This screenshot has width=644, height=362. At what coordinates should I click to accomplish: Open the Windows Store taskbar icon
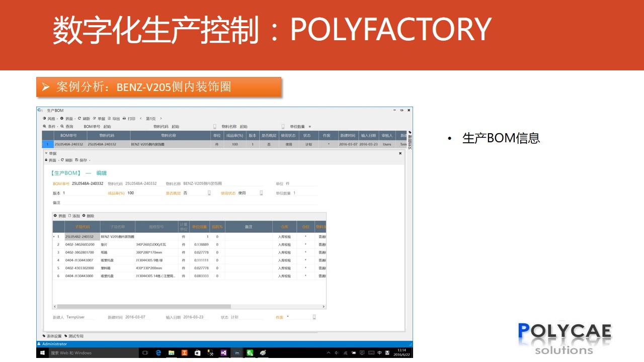pyautogui.click(x=198, y=353)
